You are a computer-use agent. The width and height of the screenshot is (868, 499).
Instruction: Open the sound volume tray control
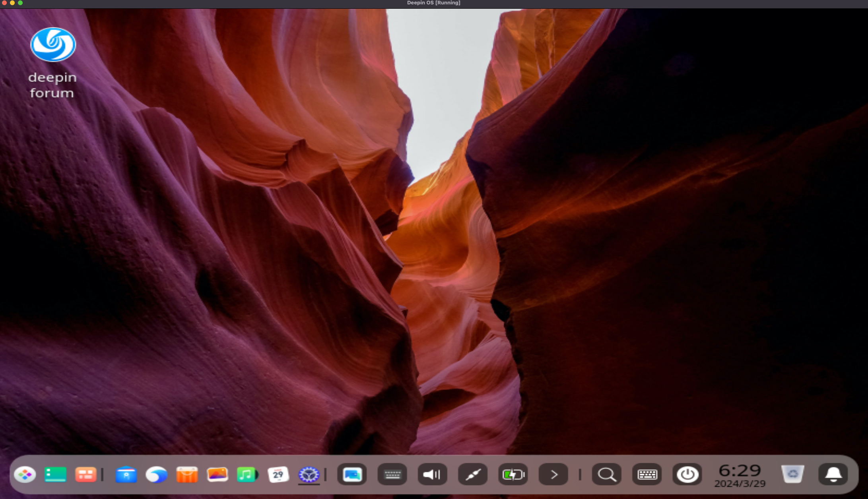[x=432, y=474]
